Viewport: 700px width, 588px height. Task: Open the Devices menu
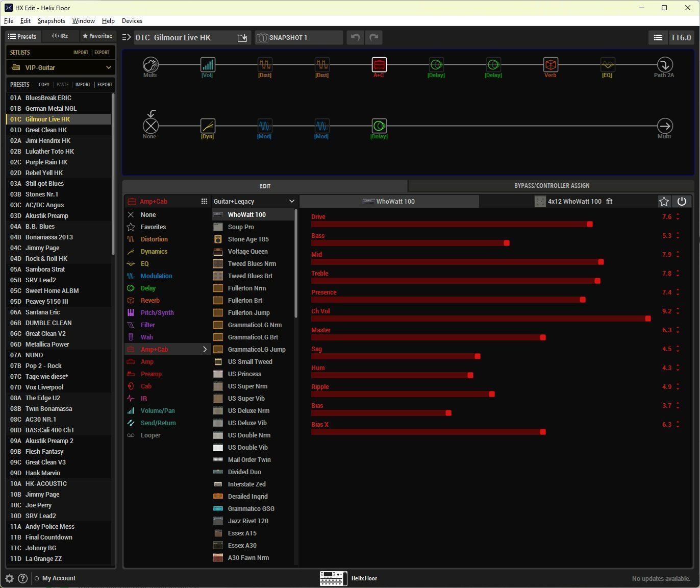132,21
